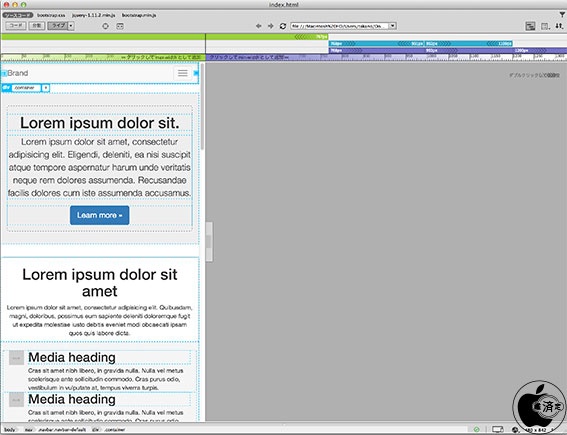567x435 pixels.
Task: Toggle the Brand navbar hamburger menu
Action: pos(183,73)
